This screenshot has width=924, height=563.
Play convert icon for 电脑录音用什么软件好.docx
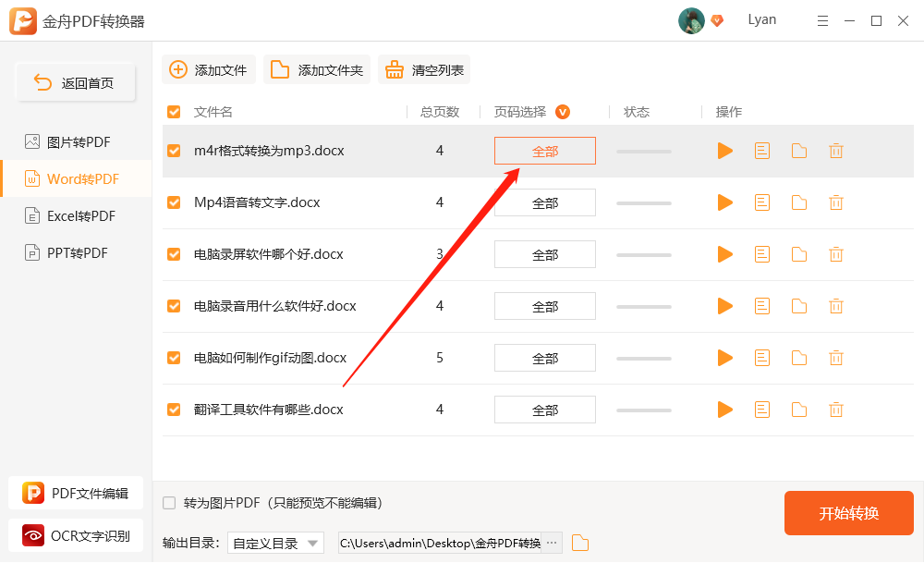click(724, 306)
